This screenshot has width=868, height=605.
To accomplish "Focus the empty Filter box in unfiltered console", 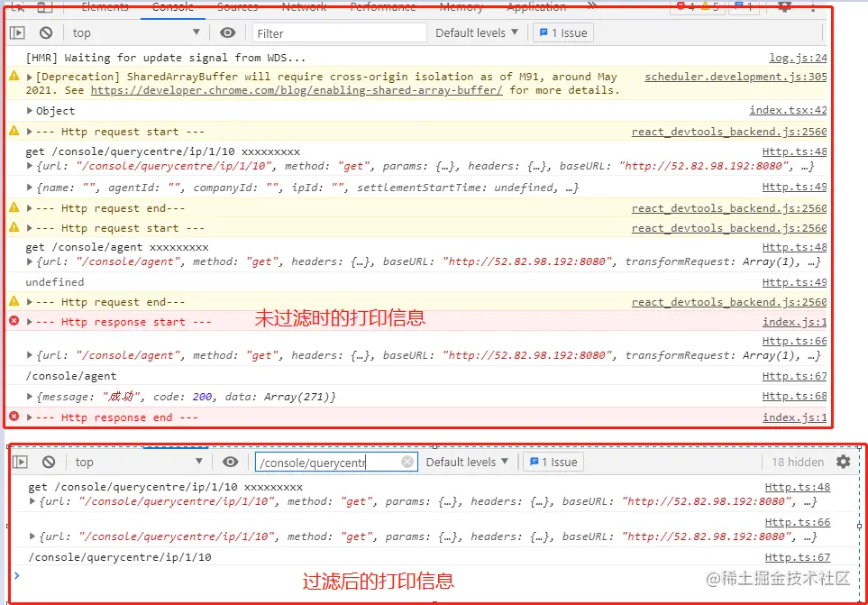I will pos(339,33).
